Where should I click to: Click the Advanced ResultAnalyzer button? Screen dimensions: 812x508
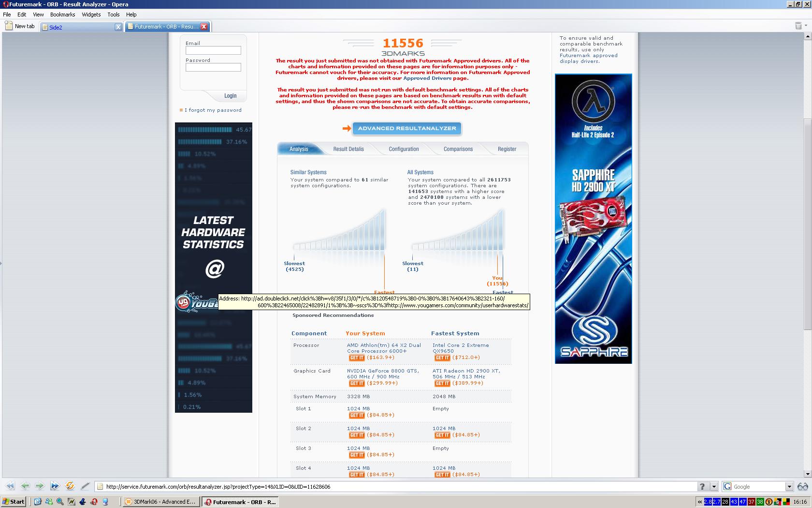pyautogui.click(x=407, y=128)
